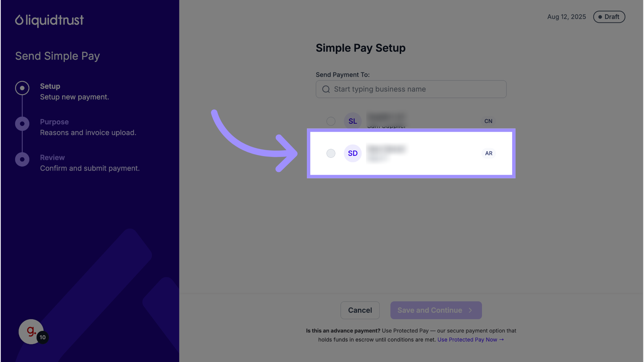Click the AR country tag
This screenshot has height=362, width=644.
coord(489,154)
